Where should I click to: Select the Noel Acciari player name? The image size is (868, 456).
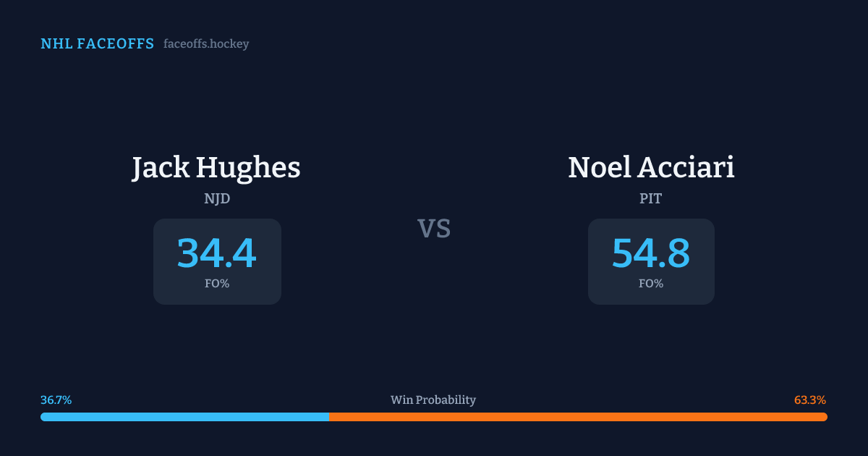651,168
